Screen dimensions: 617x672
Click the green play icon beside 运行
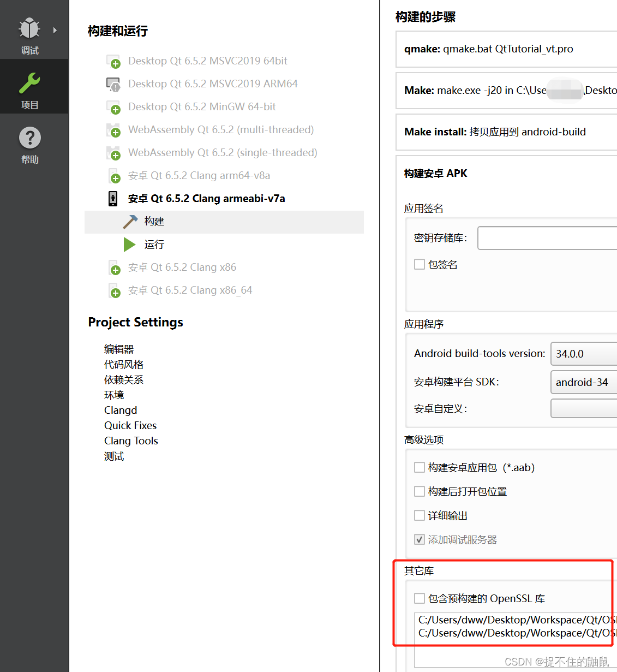[130, 245]
